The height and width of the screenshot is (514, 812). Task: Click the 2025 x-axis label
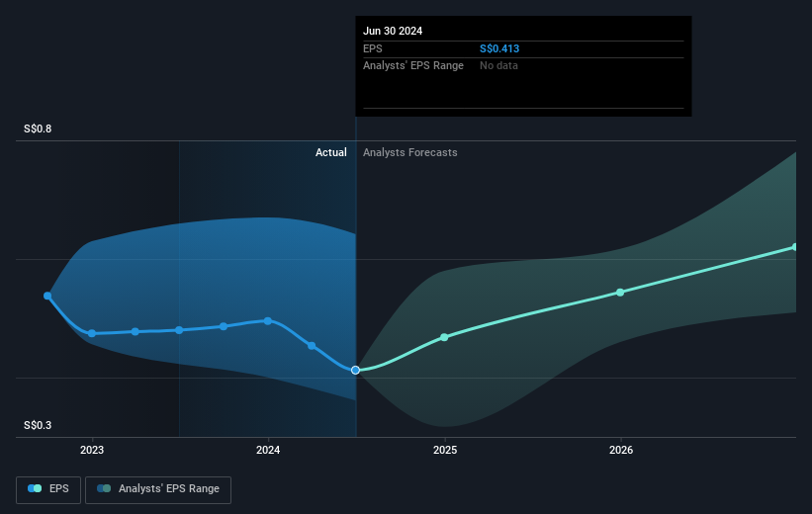(x=445, y=450)
